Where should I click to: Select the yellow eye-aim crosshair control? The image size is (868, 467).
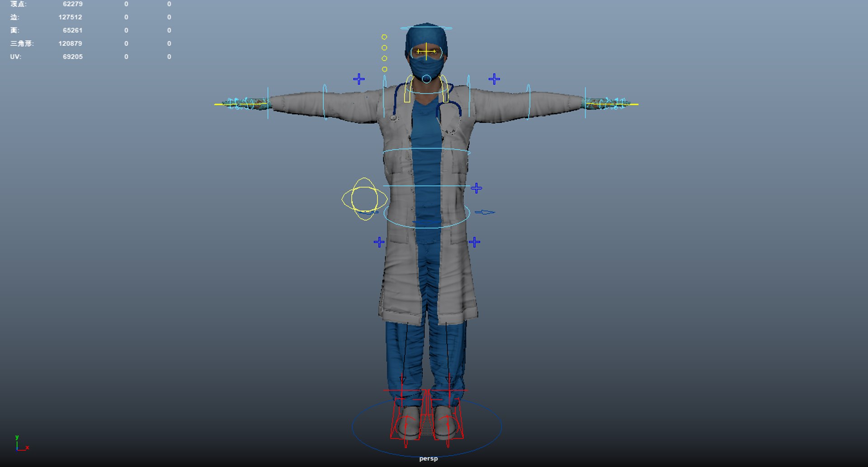(426, 51)
